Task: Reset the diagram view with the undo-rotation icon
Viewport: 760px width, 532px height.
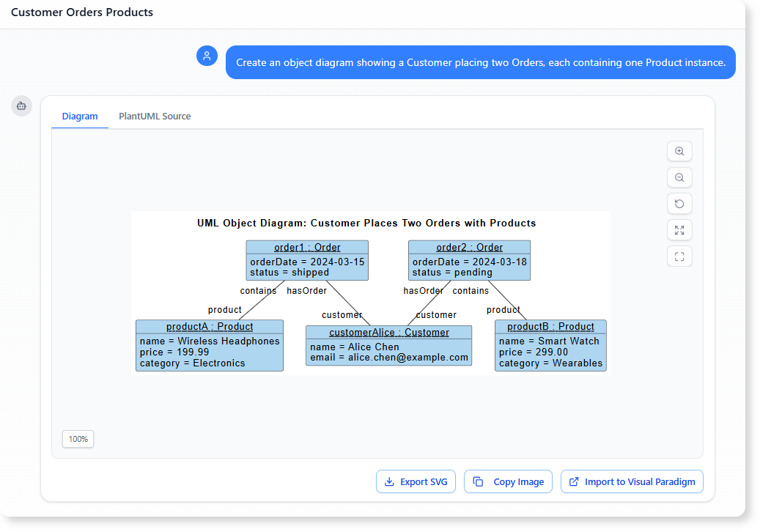Action: point(679,204)
